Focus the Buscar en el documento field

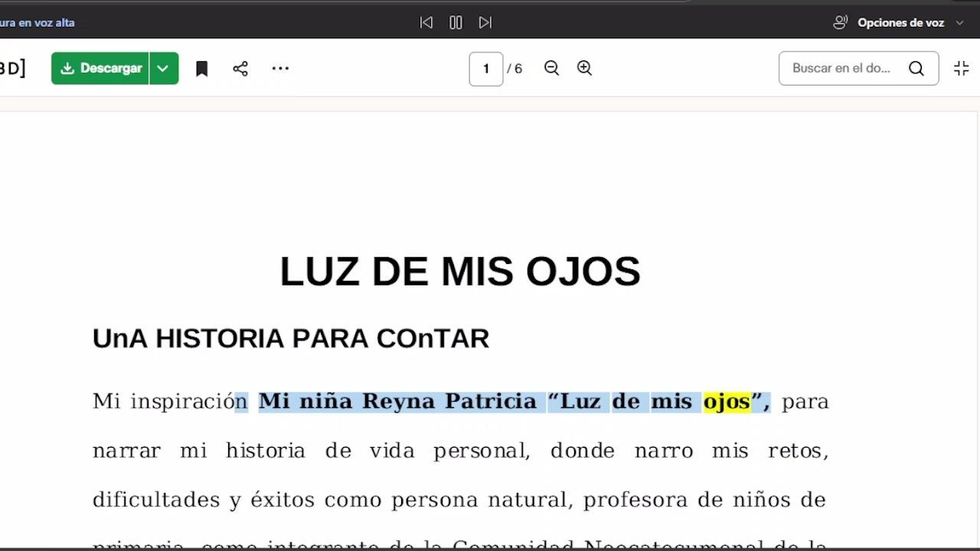pos(841,68)
